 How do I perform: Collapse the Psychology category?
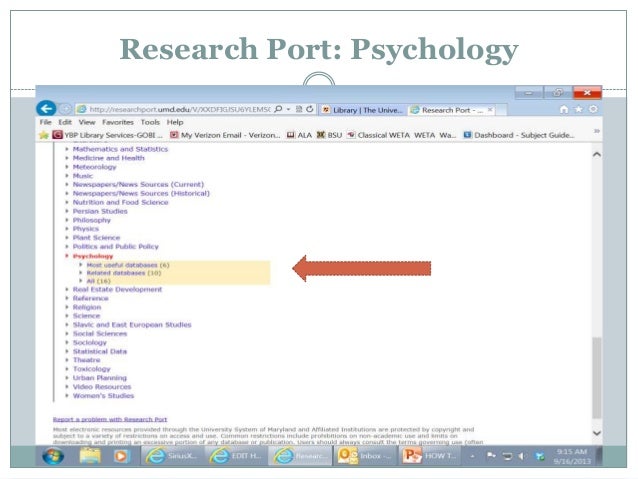(x=93, y=256)
